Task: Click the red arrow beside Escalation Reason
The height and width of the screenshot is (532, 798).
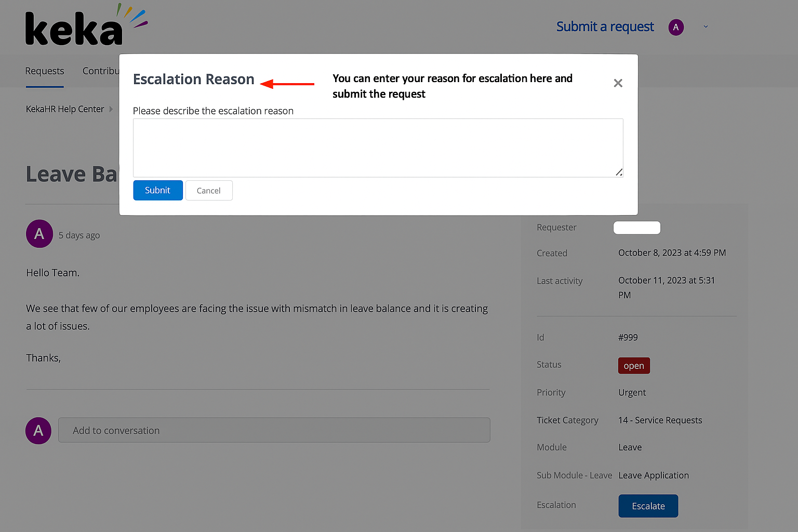Action: (x=287, y=84)
